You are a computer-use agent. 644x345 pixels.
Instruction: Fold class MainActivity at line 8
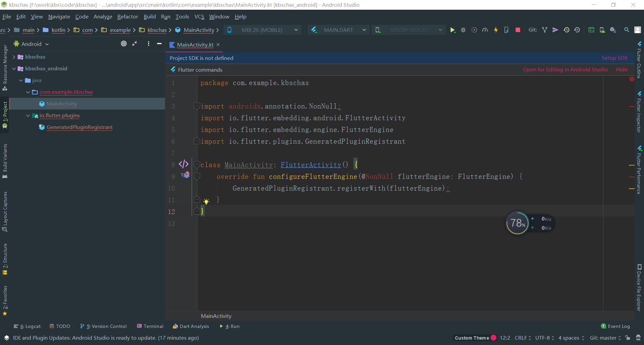coord(197,165)
